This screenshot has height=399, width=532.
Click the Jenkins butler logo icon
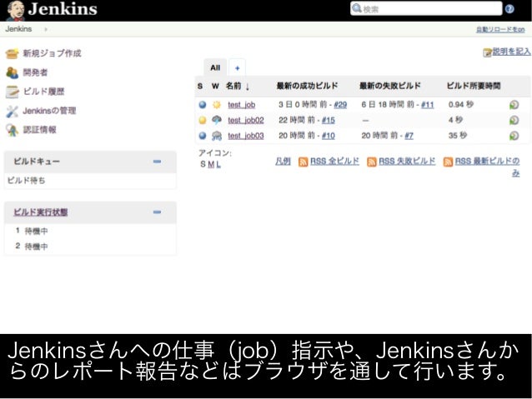15,11
